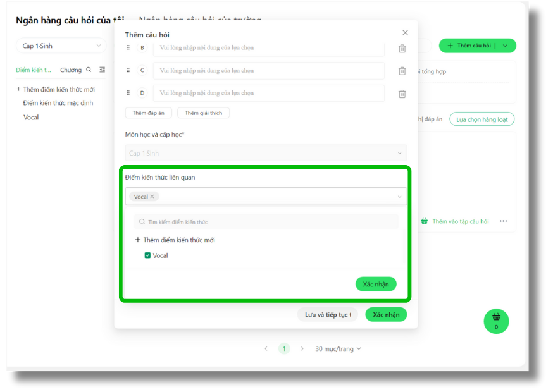
Task: Expand the Cap 1-Sinh subject dropdown in sidebar
Action: click(x=61, y=46)
